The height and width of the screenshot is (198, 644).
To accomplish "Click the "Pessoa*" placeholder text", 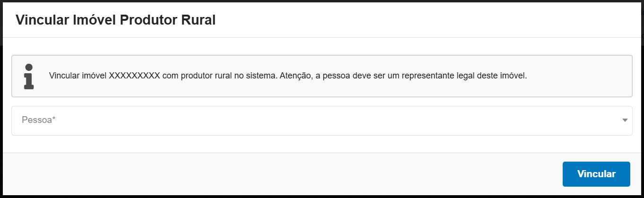I will pyautogui.click(x=39, y=121).
